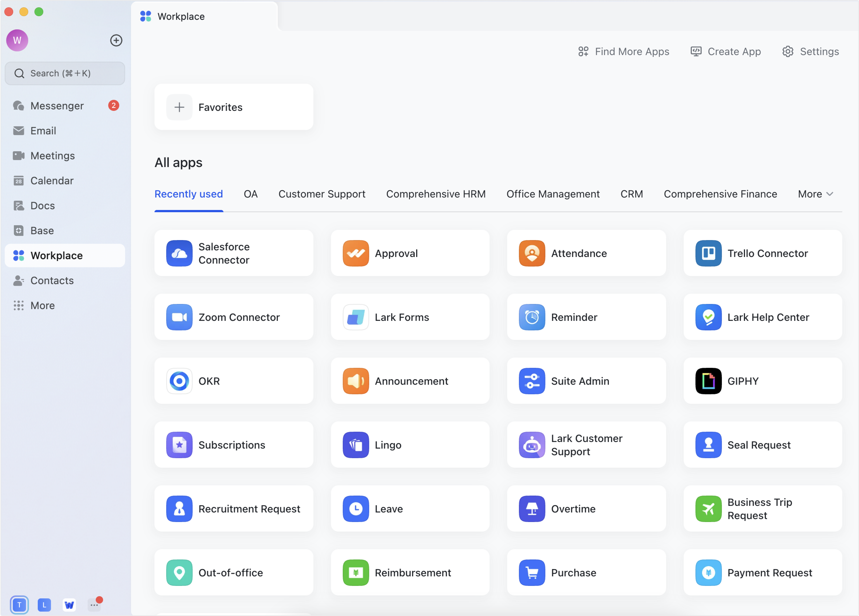Click Find More Apps link
This screenshot has width=859, height=616.
pyautogui.click(x=623, y=52)
